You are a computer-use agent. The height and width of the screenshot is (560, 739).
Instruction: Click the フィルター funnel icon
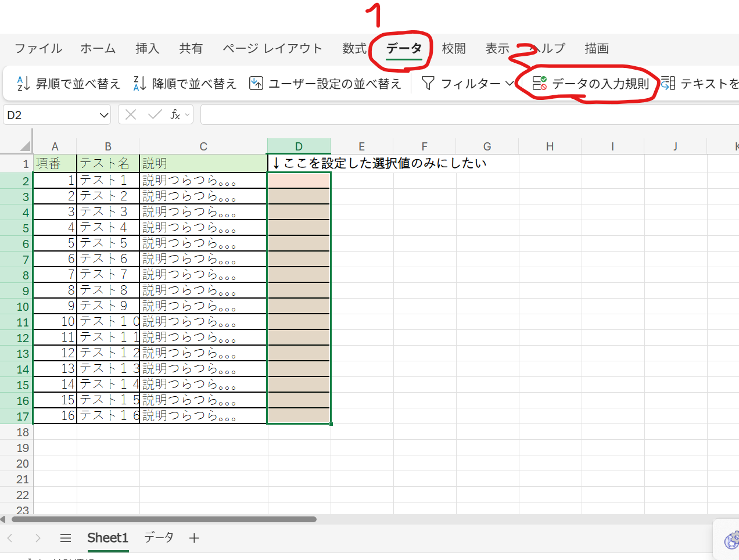click(x=428, y=84)
